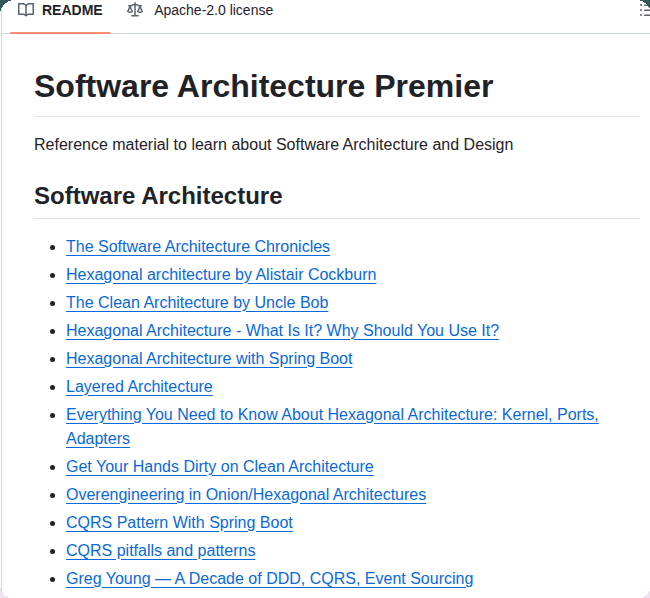The image size is (650, 598).
Task: Open the README outline icon at right edge
Action: pyautogui.click(x=645, y=10)
